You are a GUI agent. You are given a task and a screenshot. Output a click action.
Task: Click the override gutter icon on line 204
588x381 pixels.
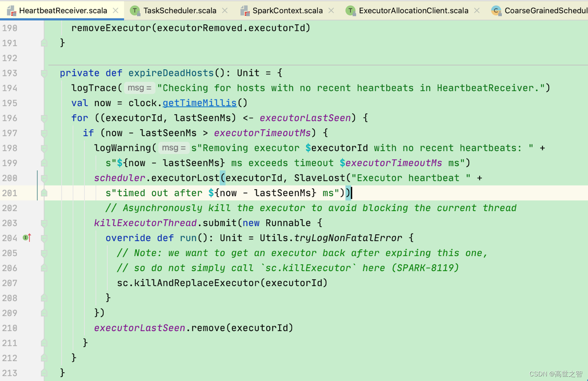click(27, 237)
